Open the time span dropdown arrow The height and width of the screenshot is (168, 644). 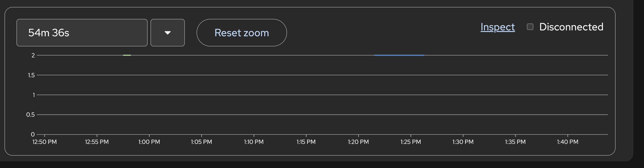click(167, 33)
